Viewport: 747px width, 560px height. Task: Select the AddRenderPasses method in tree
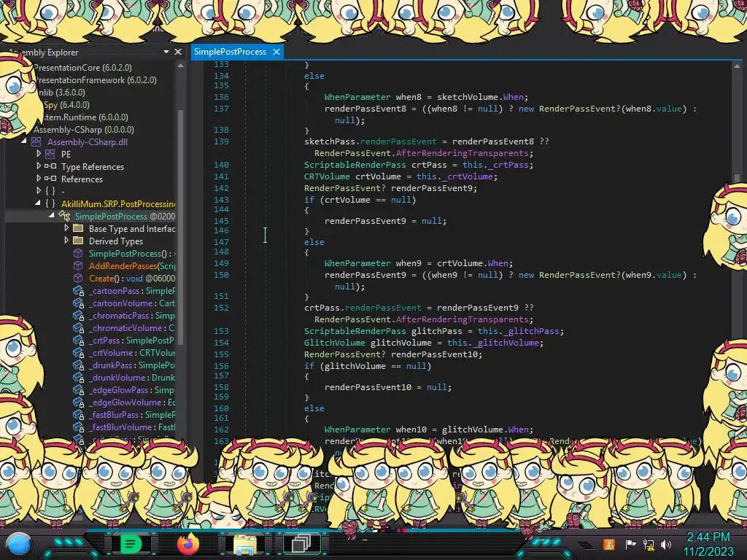tap(132, 265)
